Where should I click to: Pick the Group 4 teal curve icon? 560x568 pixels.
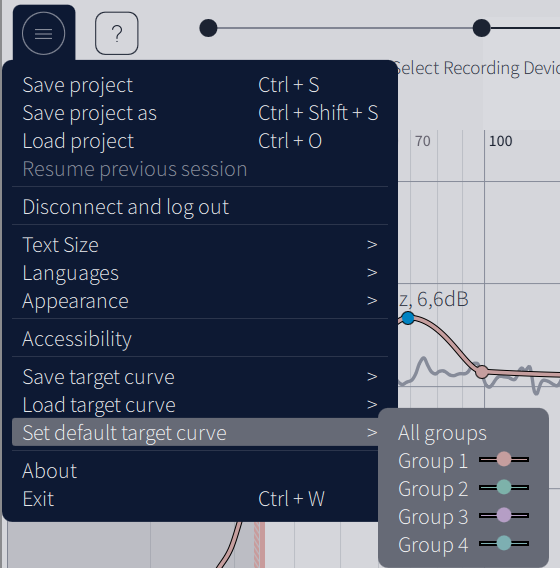pos(504,543)
